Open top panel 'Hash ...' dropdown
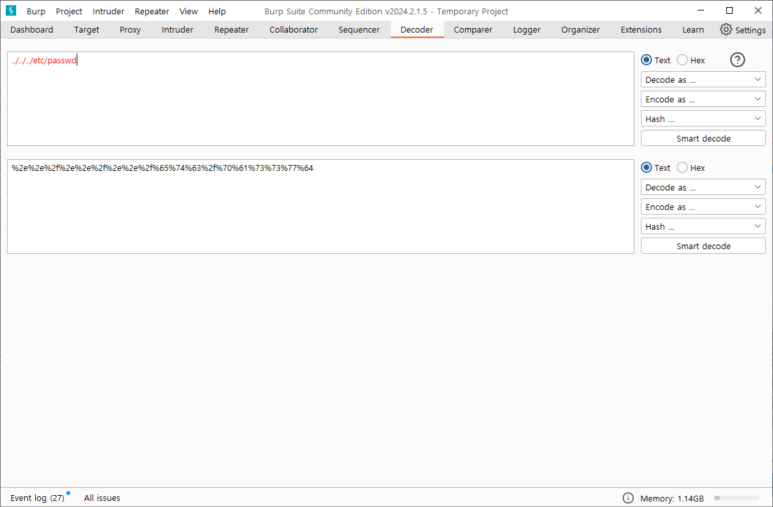The height and width of the screenshot is (507, 773). 703,119
